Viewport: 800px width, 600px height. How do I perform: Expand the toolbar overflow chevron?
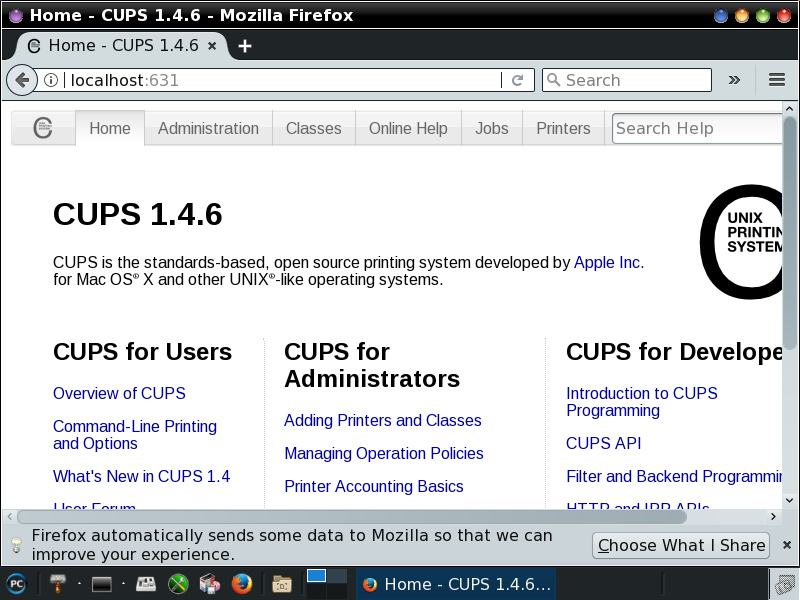pyautogui.click(x=734, y=80)
